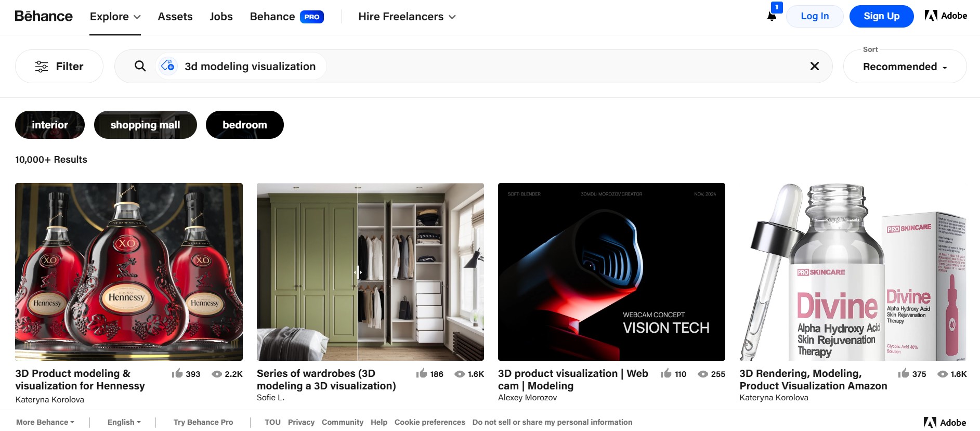This screenshot has height=431, width=980.
Task: Click the thumbs-up icon for wardrobes project
Action: (x=422, y=373)
